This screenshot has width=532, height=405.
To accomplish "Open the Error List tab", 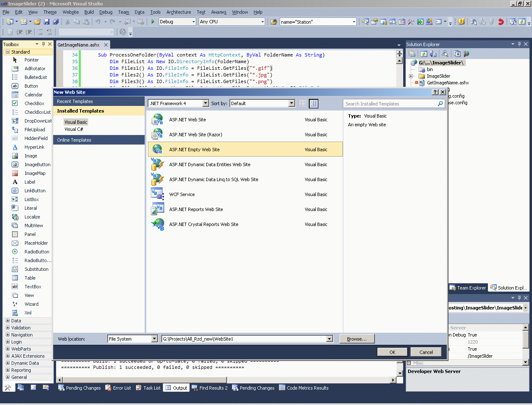I will pos(118,388).
